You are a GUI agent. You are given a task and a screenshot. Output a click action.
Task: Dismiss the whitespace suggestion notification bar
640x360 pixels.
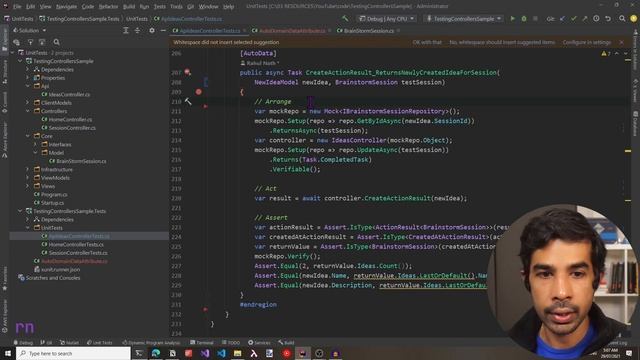pos(621,42)
